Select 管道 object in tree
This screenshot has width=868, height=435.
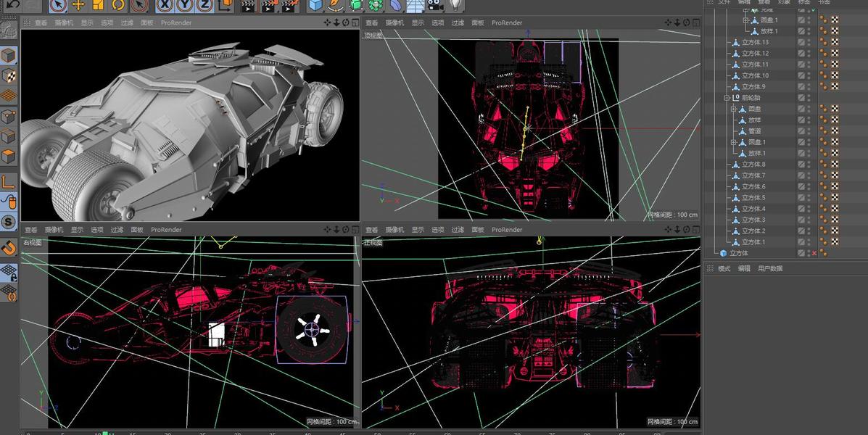click(755, 131)
